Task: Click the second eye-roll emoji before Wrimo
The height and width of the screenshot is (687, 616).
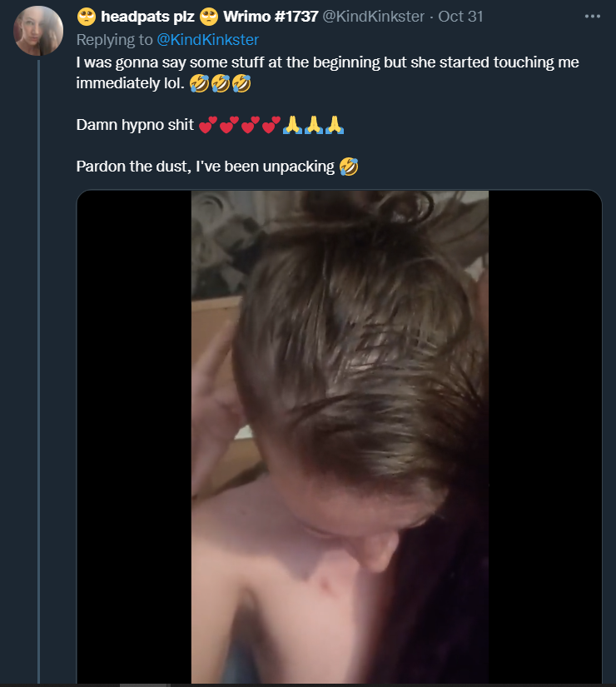Action: [x=209, y=17]
